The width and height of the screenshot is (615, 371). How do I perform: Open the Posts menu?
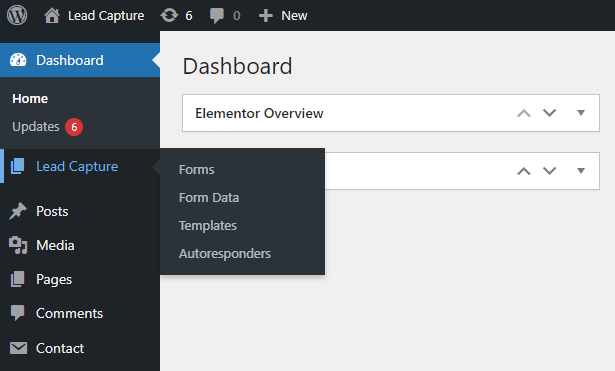[52, 211]
